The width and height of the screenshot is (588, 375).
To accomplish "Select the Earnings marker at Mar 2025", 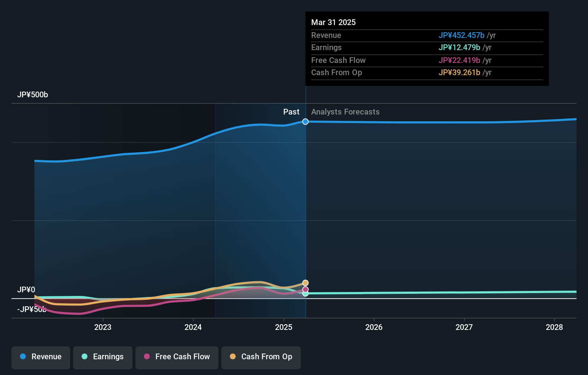I will [x=305, y=294].
